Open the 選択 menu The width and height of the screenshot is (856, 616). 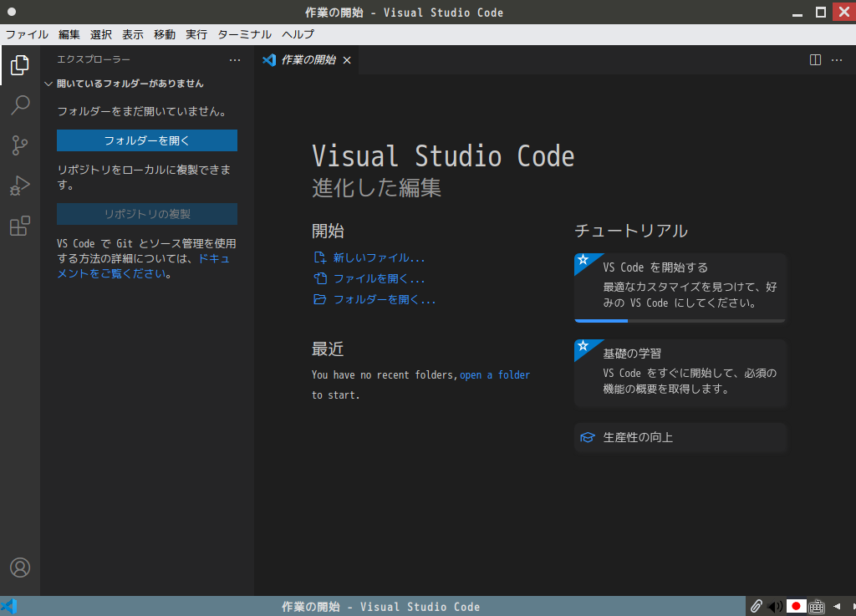coord(101,34)
